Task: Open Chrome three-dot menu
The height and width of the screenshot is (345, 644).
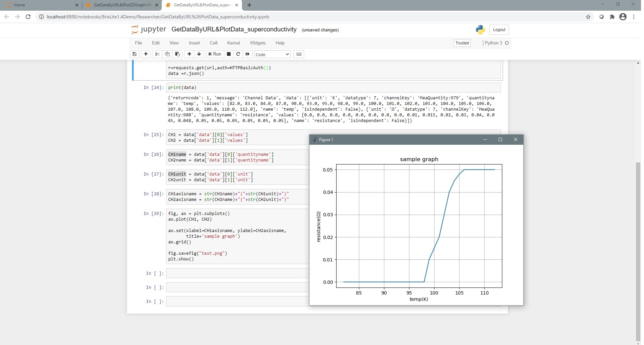Action: coord(634,17)
